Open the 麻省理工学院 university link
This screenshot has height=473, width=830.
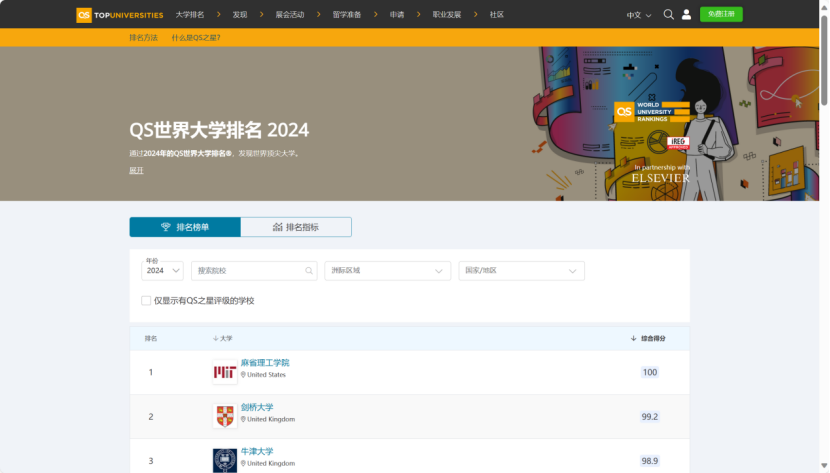coord(265,363)
